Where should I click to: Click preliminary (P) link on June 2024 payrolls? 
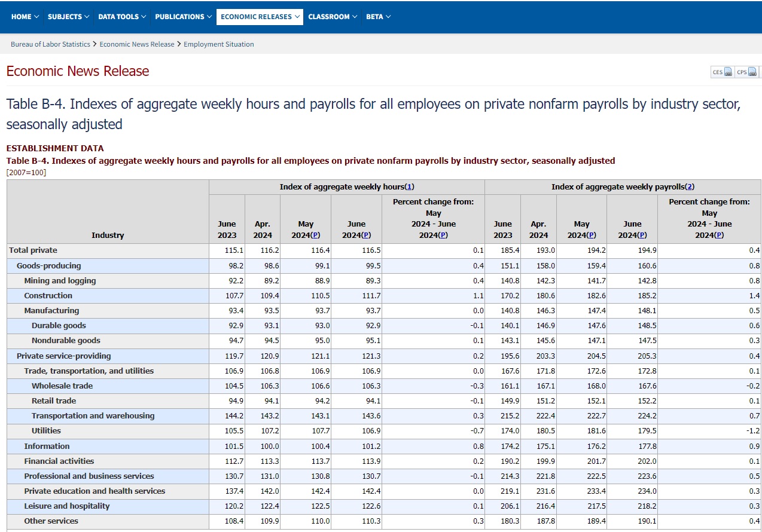pos(642,236)
